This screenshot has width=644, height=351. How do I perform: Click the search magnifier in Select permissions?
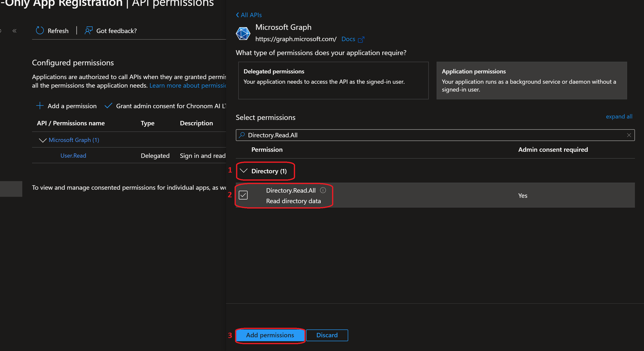click(241, 135)
